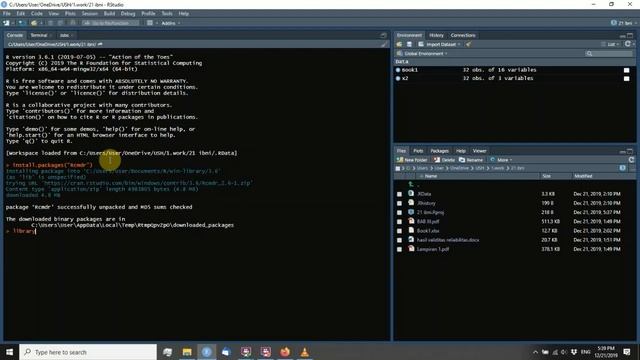Click the Environment pane refresh icon
Screen dimensions: 640x360
coord(628,44)
